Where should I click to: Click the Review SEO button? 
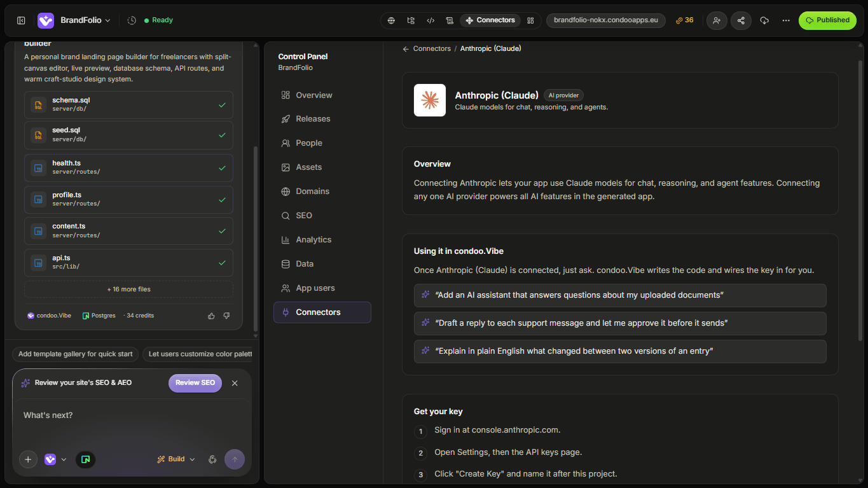tap(195, 383)
